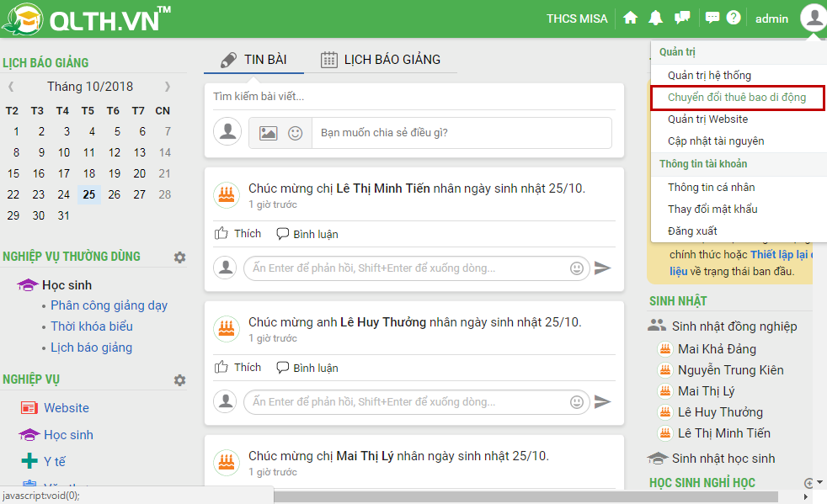
Task: Send reply on Lê Huy Thưởng post
Action: pos(602,401)
